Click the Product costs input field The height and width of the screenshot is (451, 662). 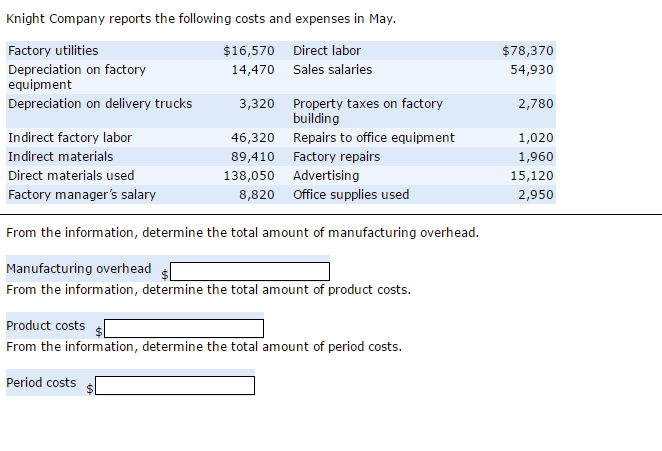point(184,329)
